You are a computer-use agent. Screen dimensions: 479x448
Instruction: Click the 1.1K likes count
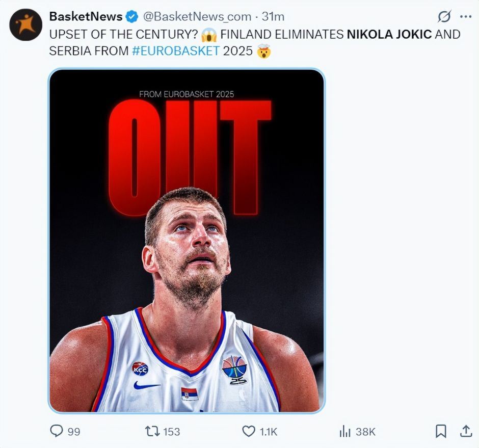click(x=268, y=432)
